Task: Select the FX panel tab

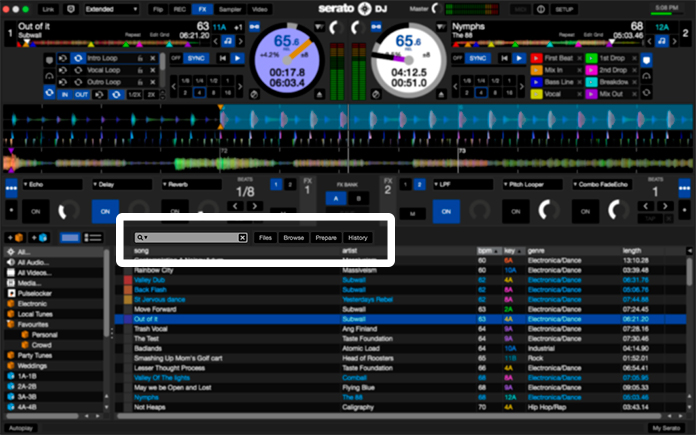Action: 202,9
